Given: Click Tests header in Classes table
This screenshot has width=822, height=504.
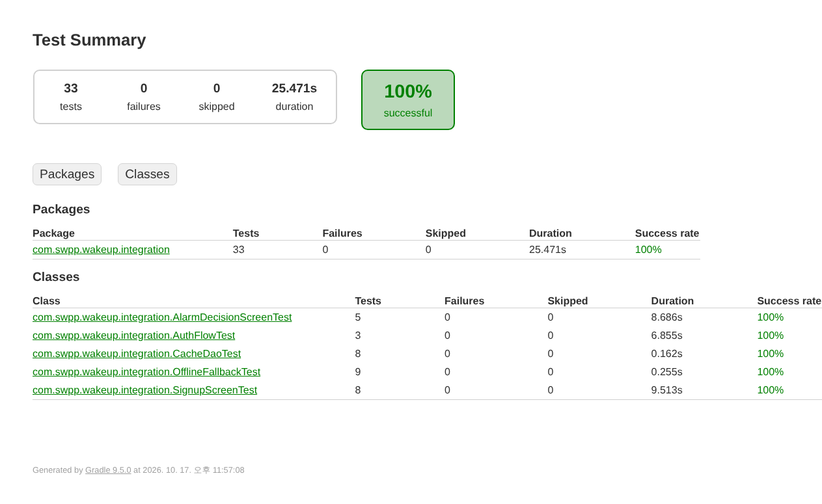Looking at the screenshot, I should [368, 301].
